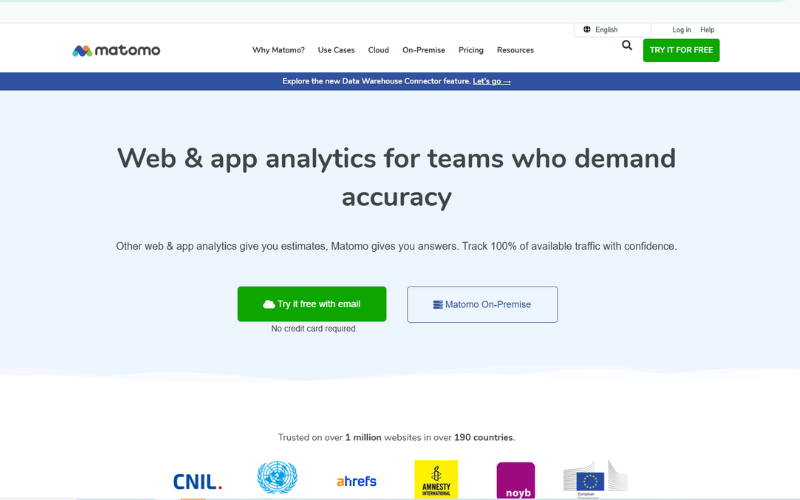Open the search magnifier icon
The image size is (800, 500).
[627, 45]
